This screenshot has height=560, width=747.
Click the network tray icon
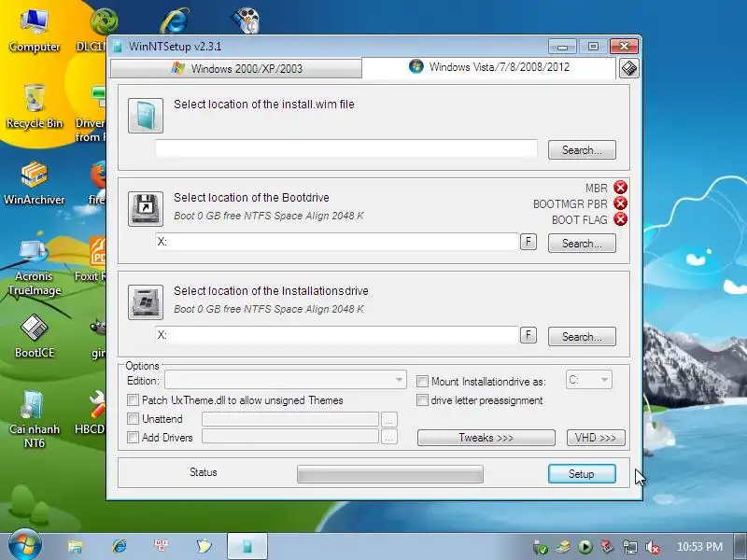coord(629,547)
